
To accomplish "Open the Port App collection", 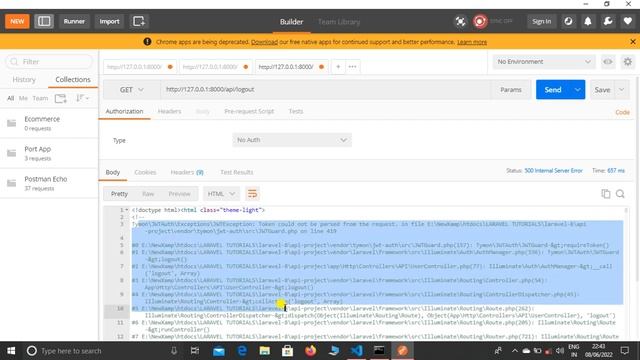I will [49, 153].
